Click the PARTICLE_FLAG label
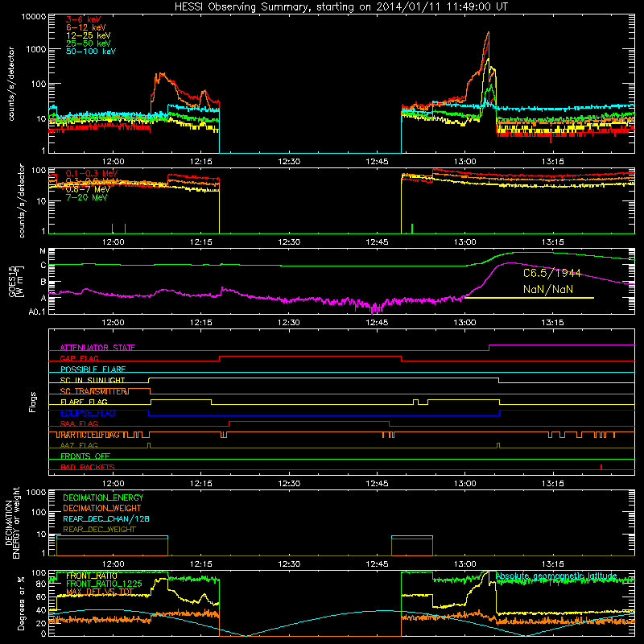The image size is (644, 644). 89,435
